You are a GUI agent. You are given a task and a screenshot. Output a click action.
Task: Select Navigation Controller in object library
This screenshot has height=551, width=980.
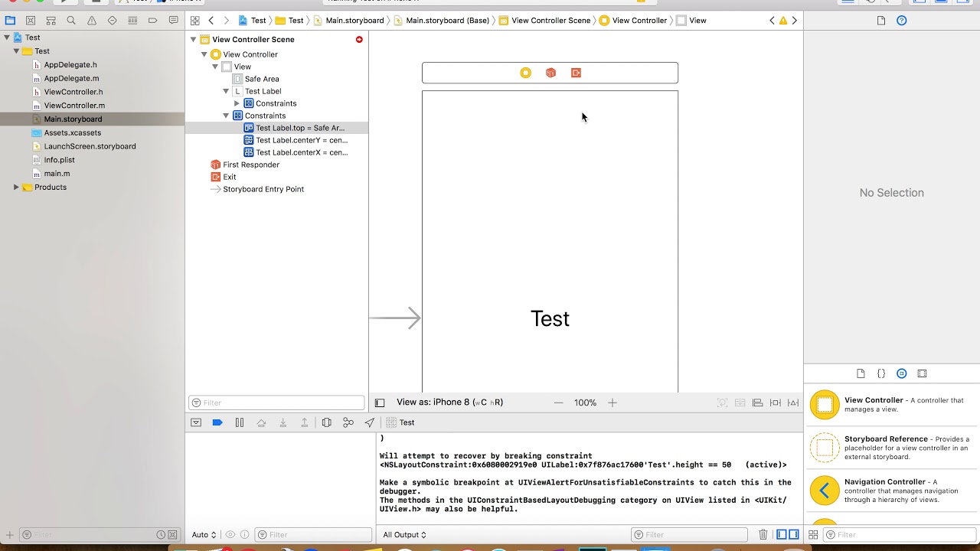click(x=892, y=491)
